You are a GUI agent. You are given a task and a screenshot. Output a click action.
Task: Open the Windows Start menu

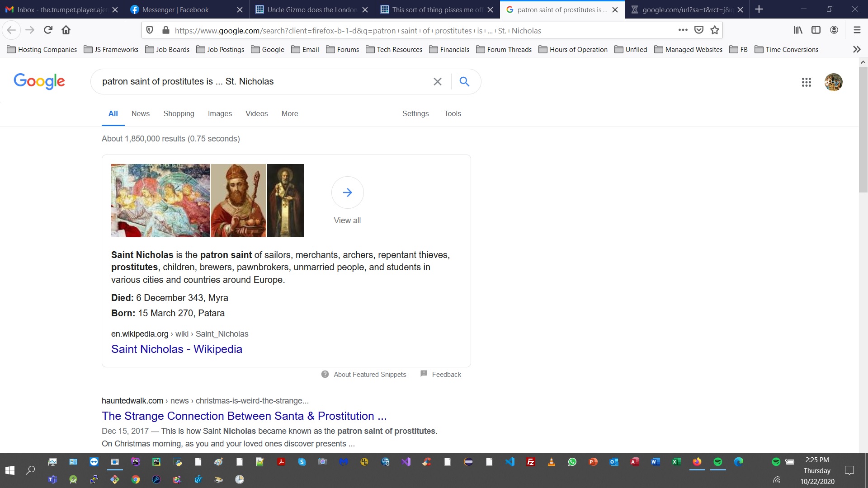[10, 470]
